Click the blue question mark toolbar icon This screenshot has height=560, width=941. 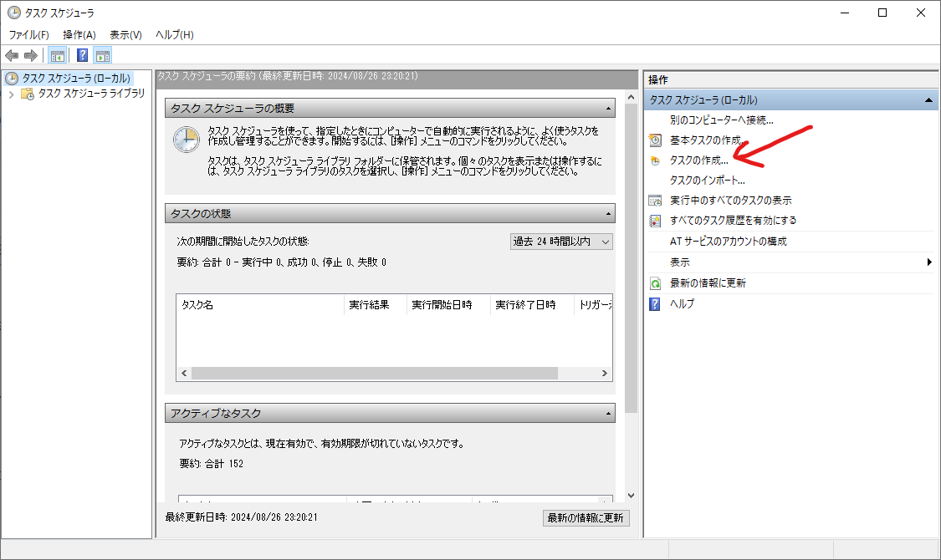(x=80, y=54)
